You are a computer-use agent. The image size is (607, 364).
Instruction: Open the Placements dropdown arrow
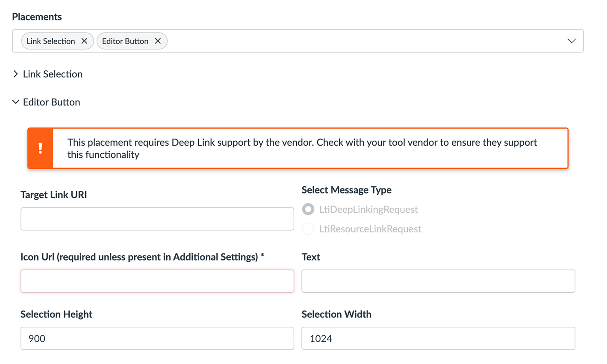coord(572,41)
